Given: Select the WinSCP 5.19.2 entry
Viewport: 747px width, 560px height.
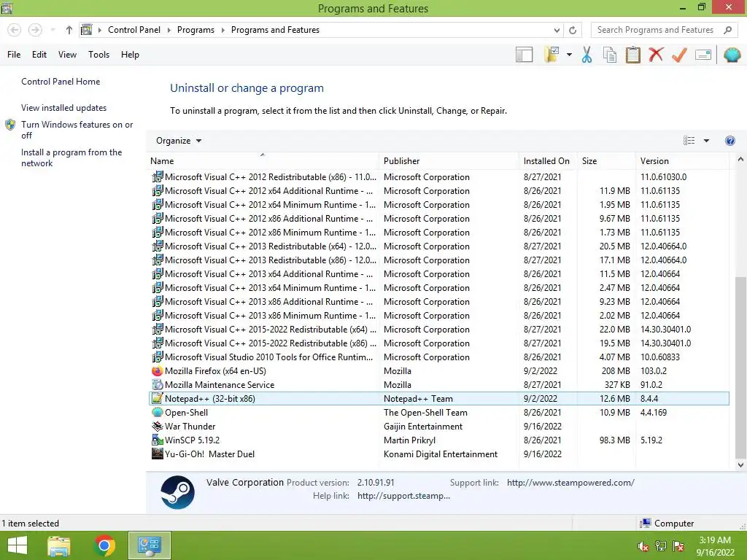Looking at the screenshot, I should pyautogui.click(x=439, y=440).
